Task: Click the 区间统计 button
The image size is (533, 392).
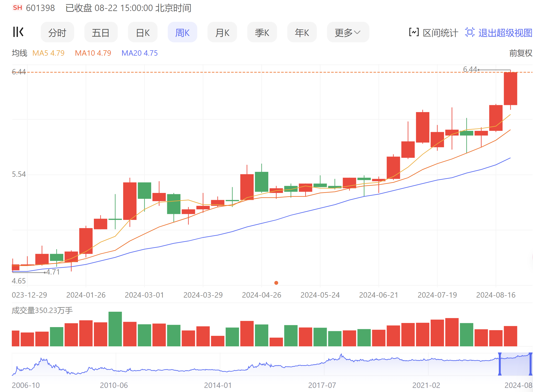Action: 440,33
